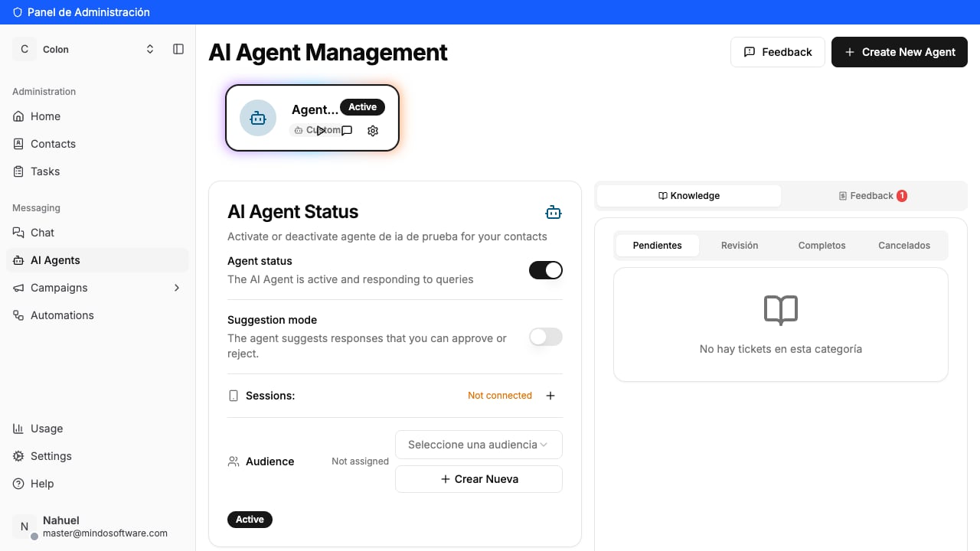Screen dimensions: 980x551
Task: Click the Not assigned audience text
Action: coord(360,461)
